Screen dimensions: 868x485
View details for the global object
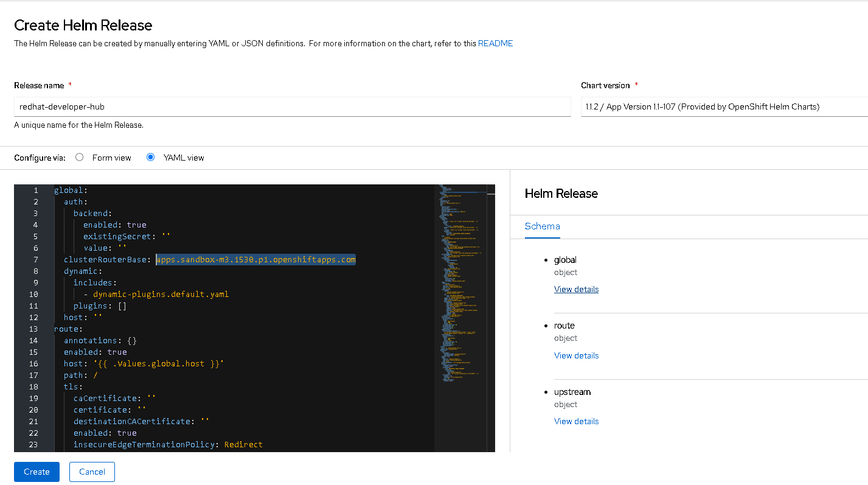tap(576, 290)
